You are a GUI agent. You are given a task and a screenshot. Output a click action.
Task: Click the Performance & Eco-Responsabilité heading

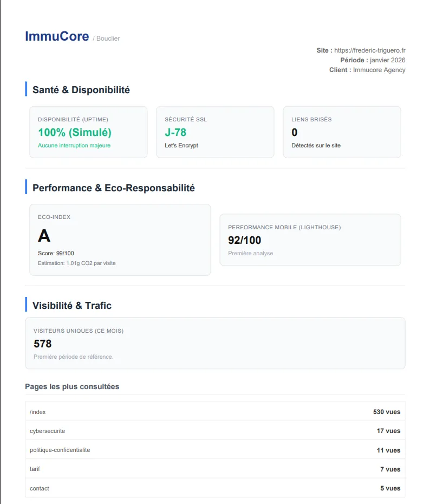pyautogui.click(x=114, y=188)
